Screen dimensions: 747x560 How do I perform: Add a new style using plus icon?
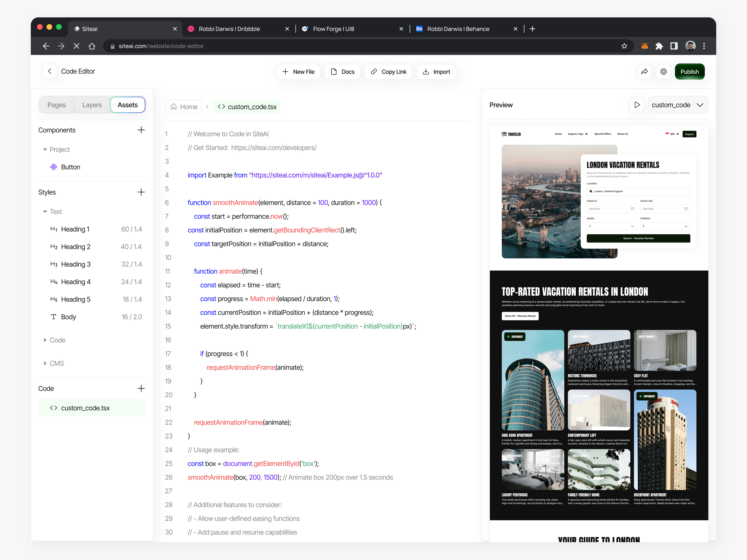pyautogui.click(x=141, y=192)
